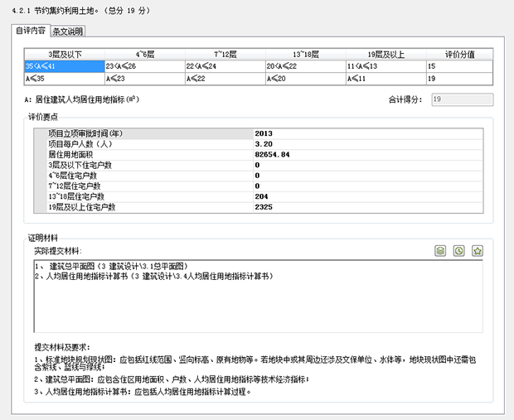Edit persons per household value 3.20
The width and height of the screenshot is (514, 420).
368,144
